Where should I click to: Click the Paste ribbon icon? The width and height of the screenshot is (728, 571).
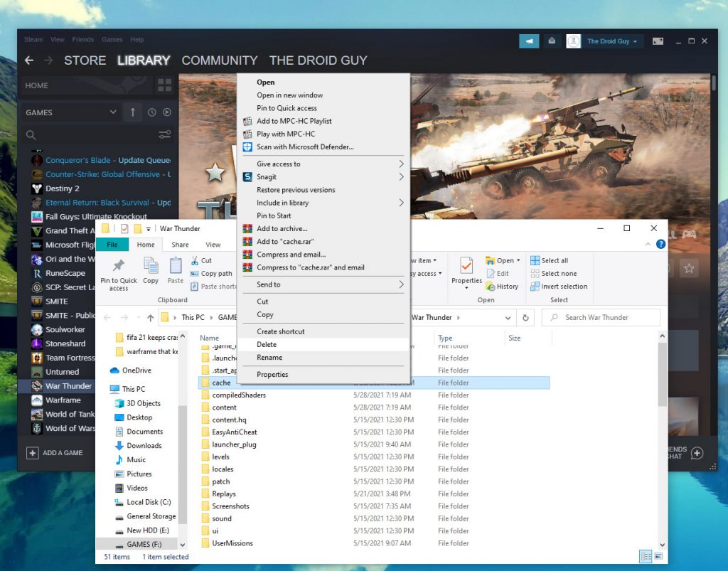point(176,271)
